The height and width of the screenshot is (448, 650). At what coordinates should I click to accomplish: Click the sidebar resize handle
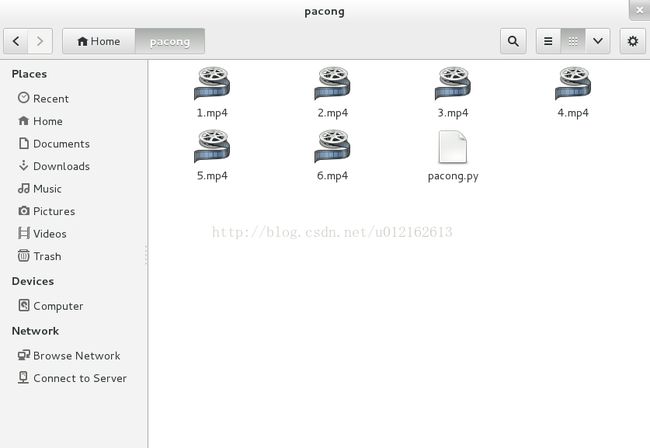[146, 254]
